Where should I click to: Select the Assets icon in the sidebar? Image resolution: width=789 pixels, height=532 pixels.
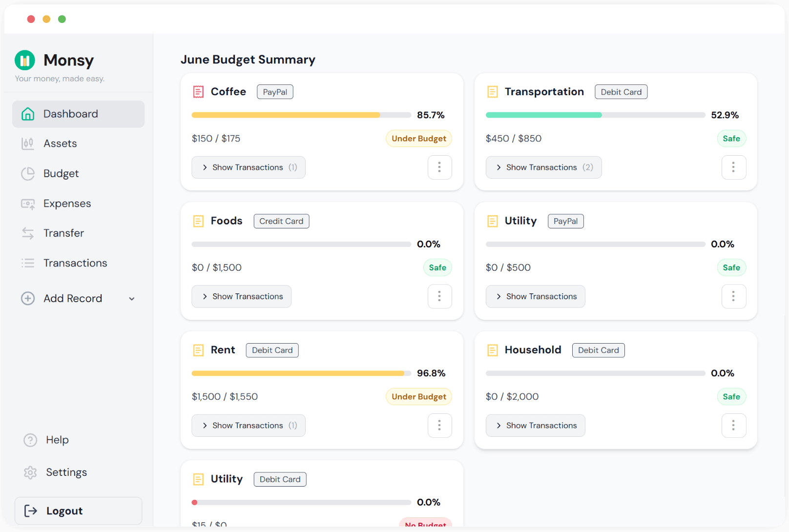pos(28,143)
